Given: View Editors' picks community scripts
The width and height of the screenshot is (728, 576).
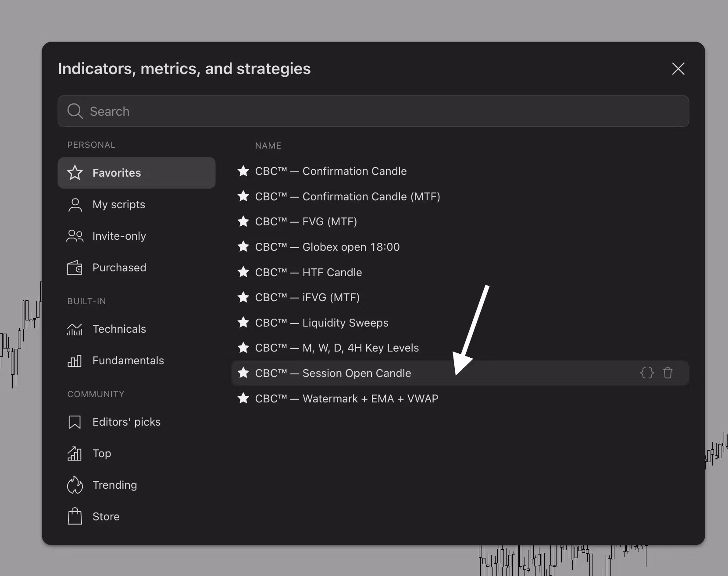Looking at the screenshot, I should coord(126,422).
